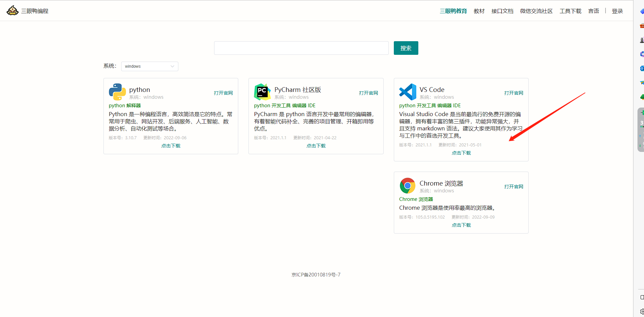This screenshot has width=644, height=317.
Task: Click the Chrome browser logo icon
Action: pyautogui.click(x=408, y=186)
